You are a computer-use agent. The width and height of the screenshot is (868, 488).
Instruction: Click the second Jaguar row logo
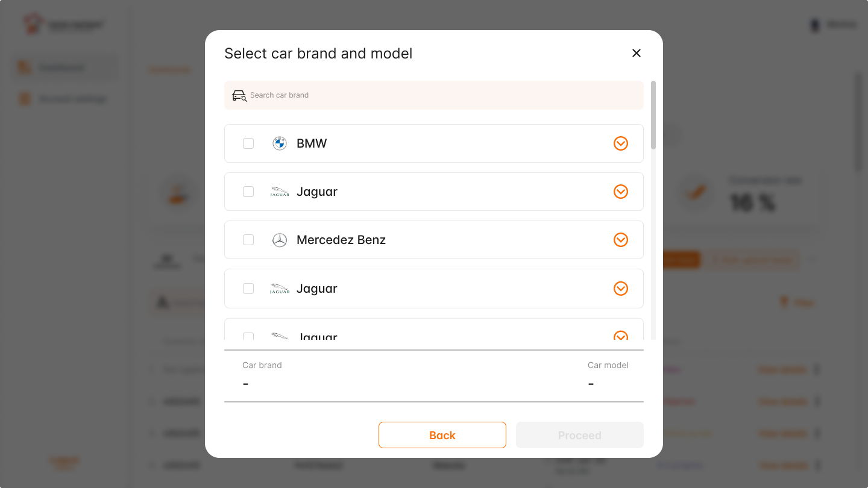pyautogui.click(x=280, y=289)
